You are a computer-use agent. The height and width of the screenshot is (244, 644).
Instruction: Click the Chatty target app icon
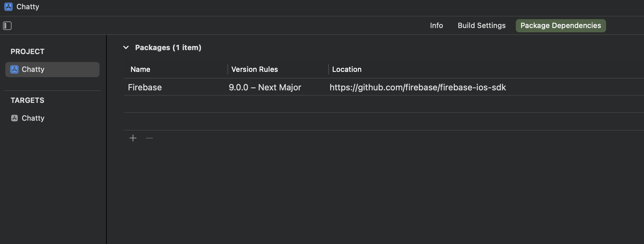(x=15, y=118)
